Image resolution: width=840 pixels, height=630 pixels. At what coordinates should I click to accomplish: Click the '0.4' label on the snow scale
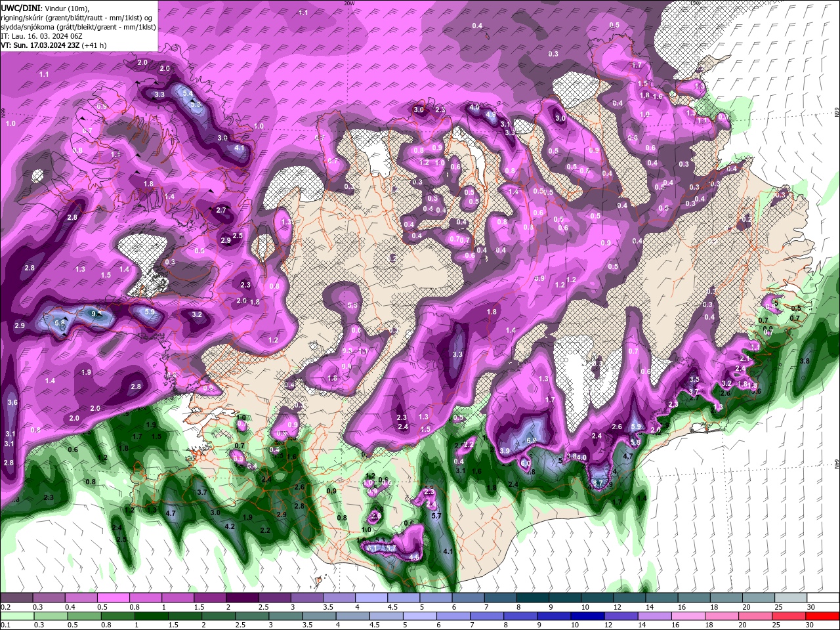click(70, 607)
